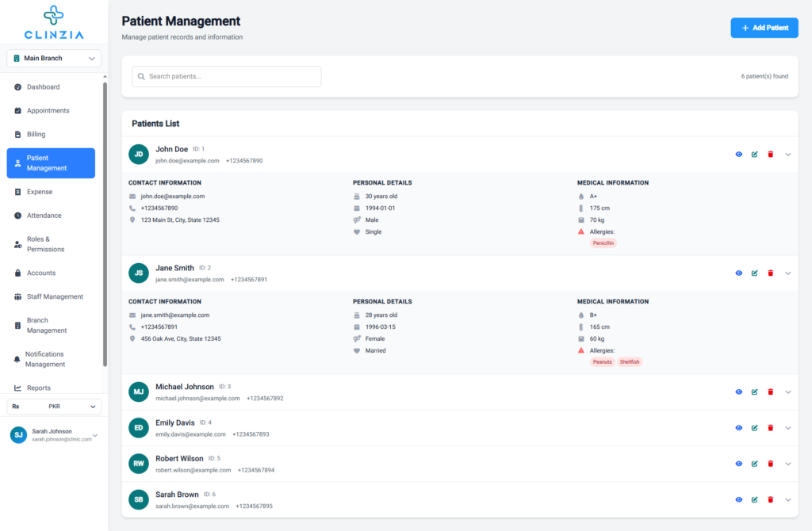
Task: Click the view eye icon for Sarah Brown
Action: [738, 500]
